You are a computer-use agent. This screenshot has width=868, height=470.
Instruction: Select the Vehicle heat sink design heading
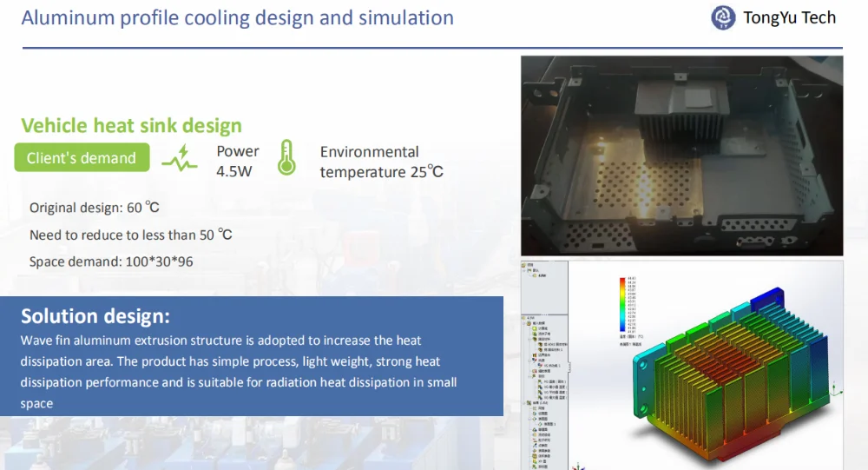pyautogui.click(x=131, y=126)
